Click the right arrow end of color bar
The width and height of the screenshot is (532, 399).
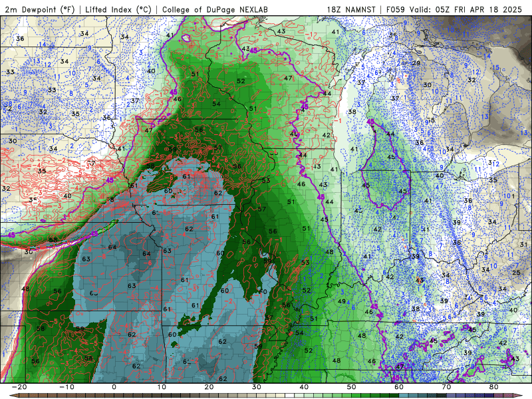pos(519,396)
